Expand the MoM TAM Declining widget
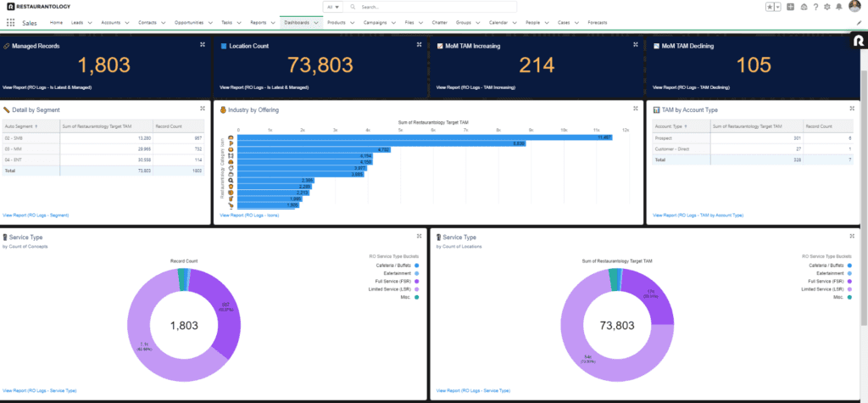This screenshot has height=403, width=868. point(853,44)
